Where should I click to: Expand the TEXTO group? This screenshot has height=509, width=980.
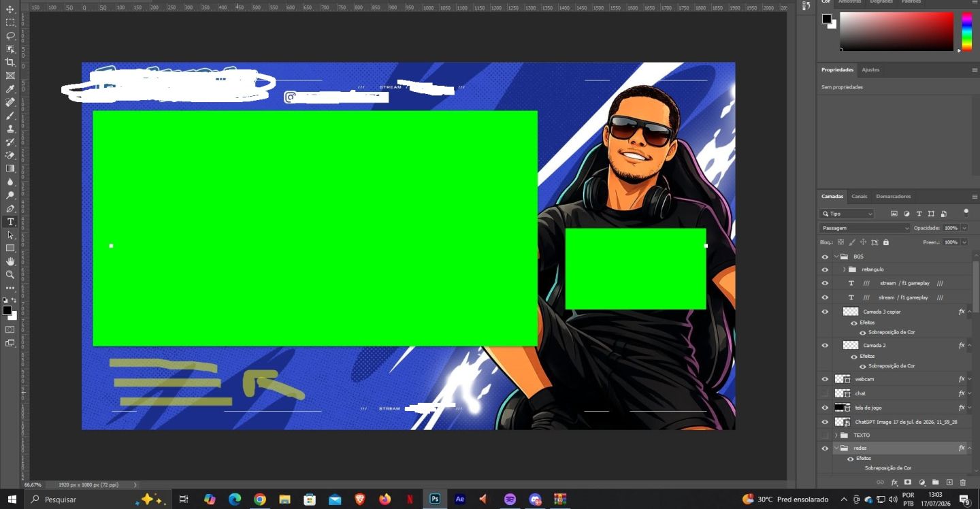[x=836, y=435]
